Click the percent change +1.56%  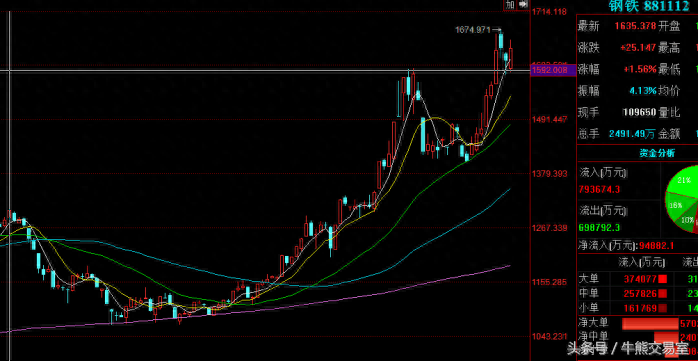coord(640,69)
